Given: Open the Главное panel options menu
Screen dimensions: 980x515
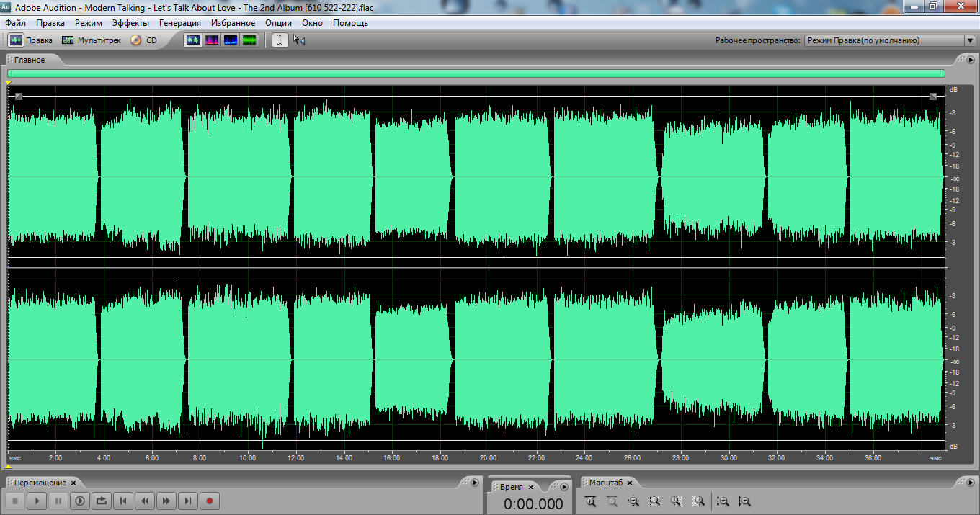Looking at the screenshot, I should (x=970, y=60).
